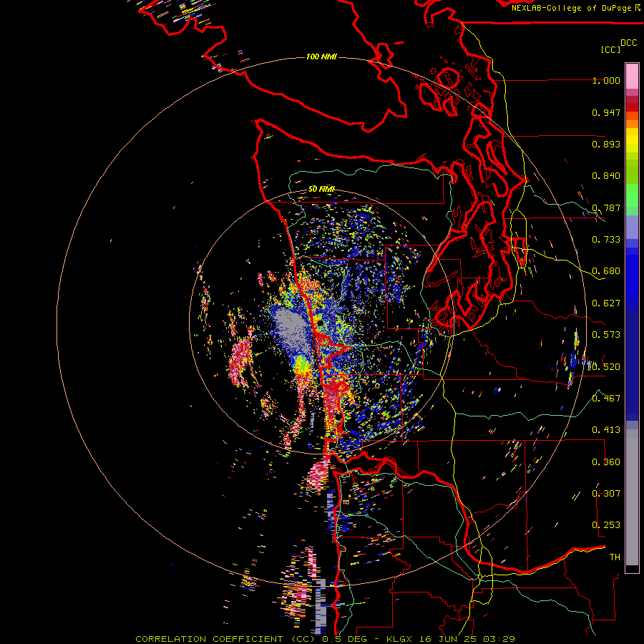Click the DCC product label
The width and height of the screenshot is (644, 644).
[629, 43]
